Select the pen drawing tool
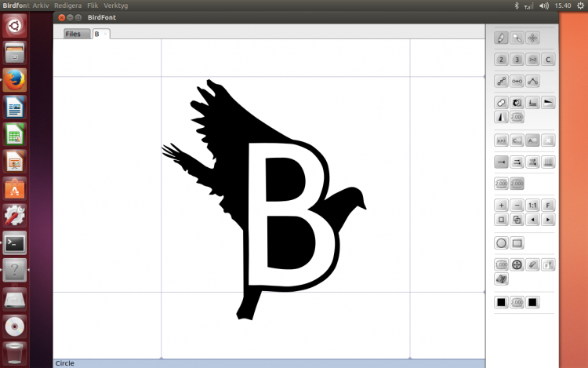 501,38
